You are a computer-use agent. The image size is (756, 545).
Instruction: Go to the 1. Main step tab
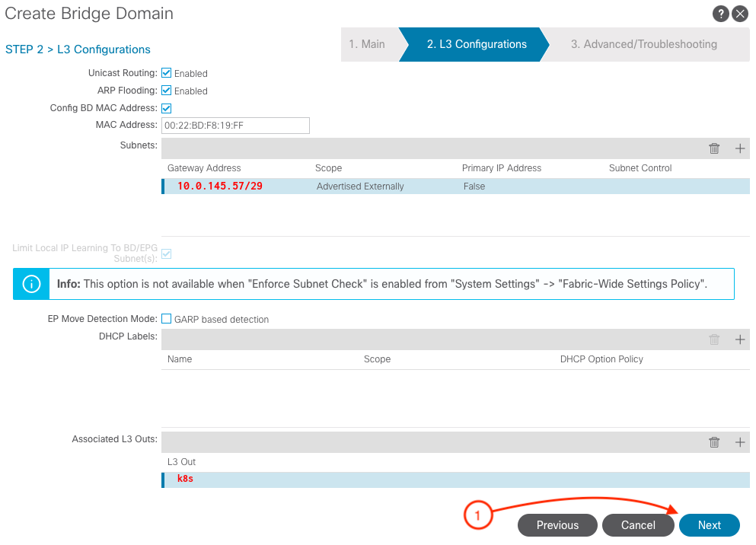pos(367,44)
